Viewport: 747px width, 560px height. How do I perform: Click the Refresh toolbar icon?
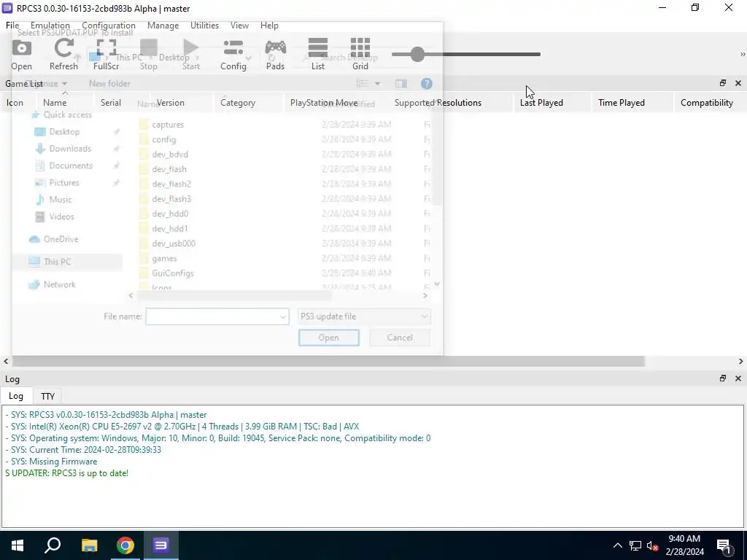coord(63,54)
